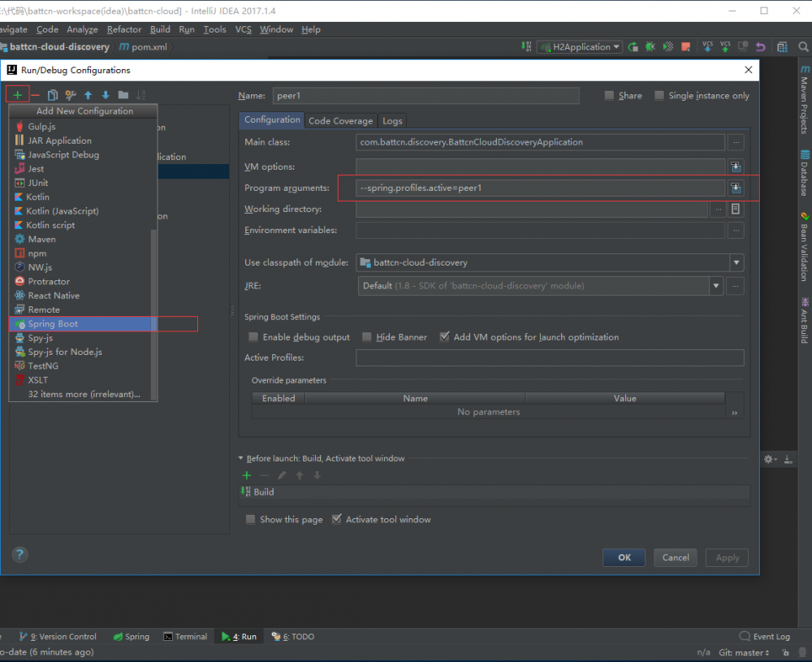Click the Cancel button
The width and height of the screenshot is (812, 662).
676,557
